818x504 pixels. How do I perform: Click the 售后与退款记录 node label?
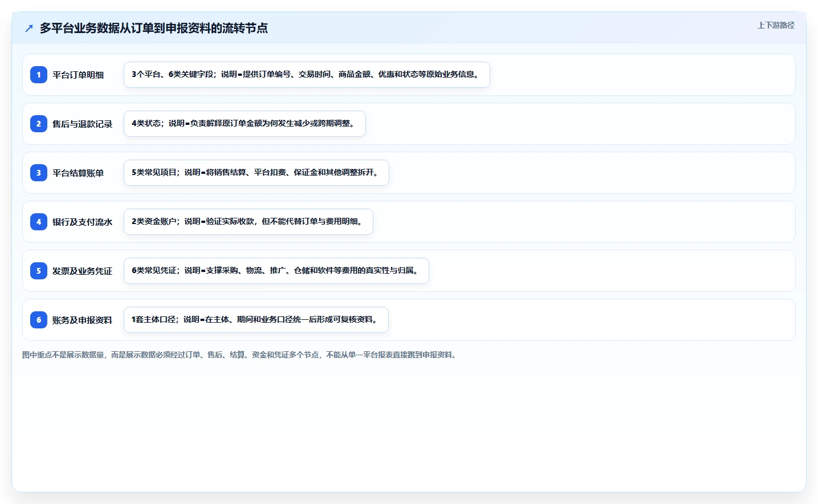pos(82,124)
